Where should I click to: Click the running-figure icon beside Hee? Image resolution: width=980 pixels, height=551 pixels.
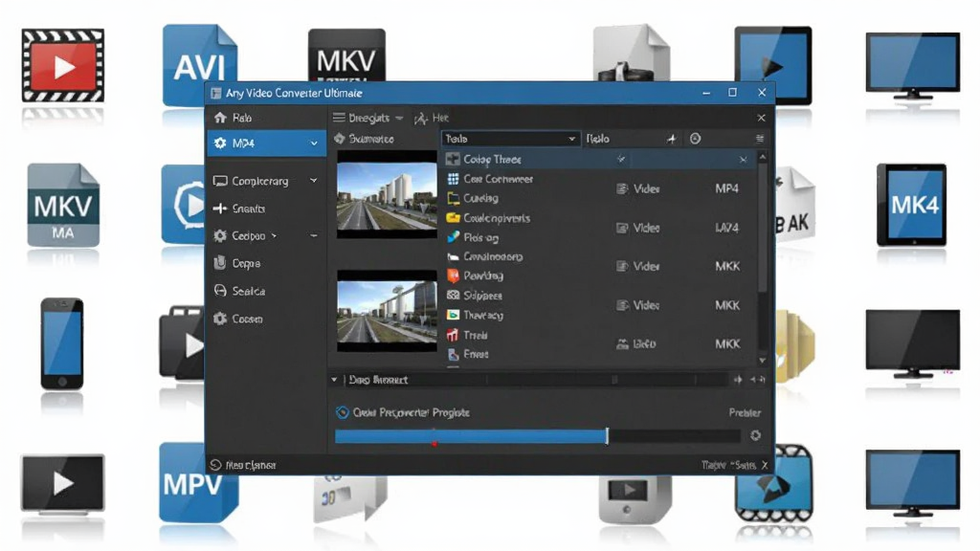421,118
